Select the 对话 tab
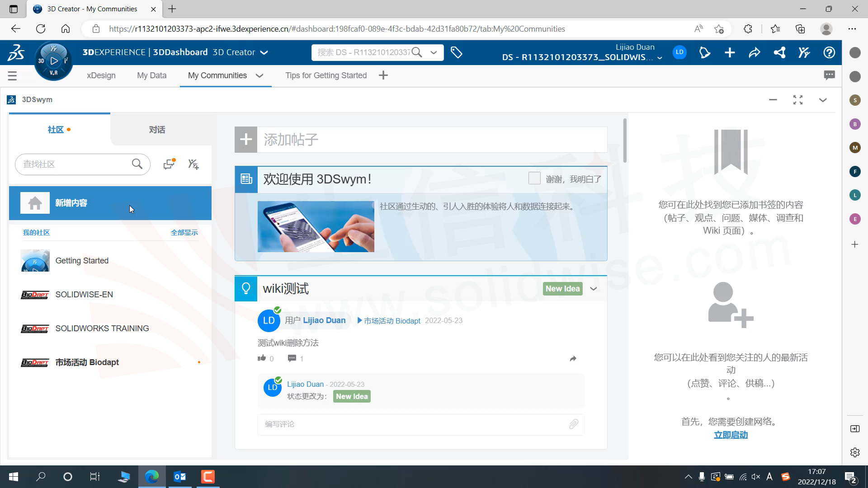This screenshot has width=868, height=488. click(x=157, y=130)
